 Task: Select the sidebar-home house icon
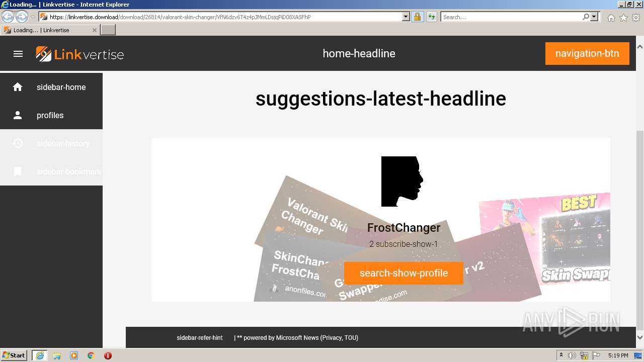(18, 87)
